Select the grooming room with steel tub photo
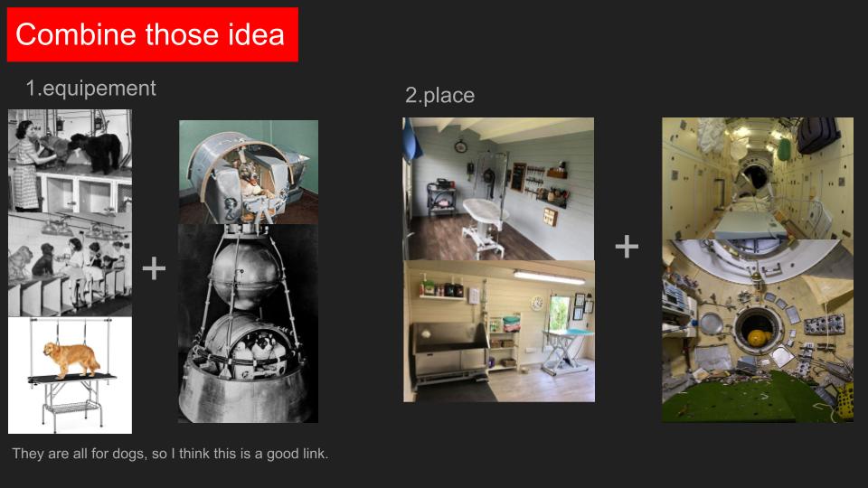Viewport: 868px width, 488px height. [x=499, y=331]
